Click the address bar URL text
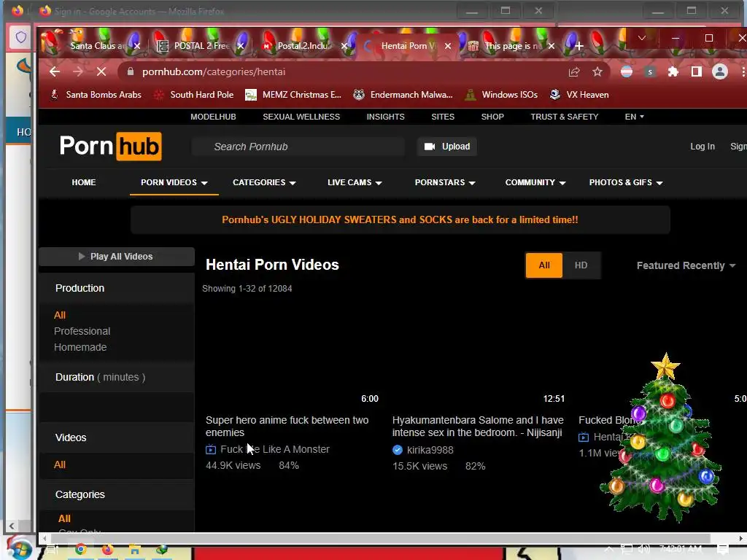Image resolution: width=747 pixels, height=560 pixels. [x=214, y=71]
